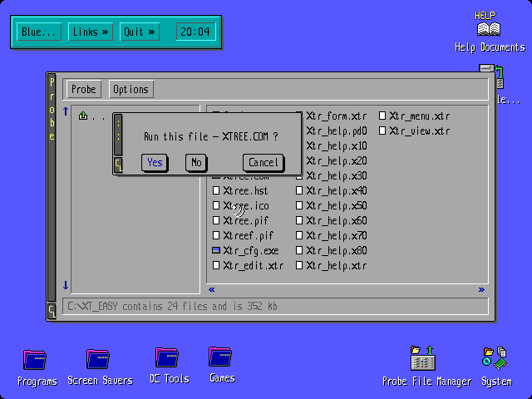Screen dimensions: 532x399
Task: Tick the Xtr_help.x80 checkbox
Action: coord(299,250)
